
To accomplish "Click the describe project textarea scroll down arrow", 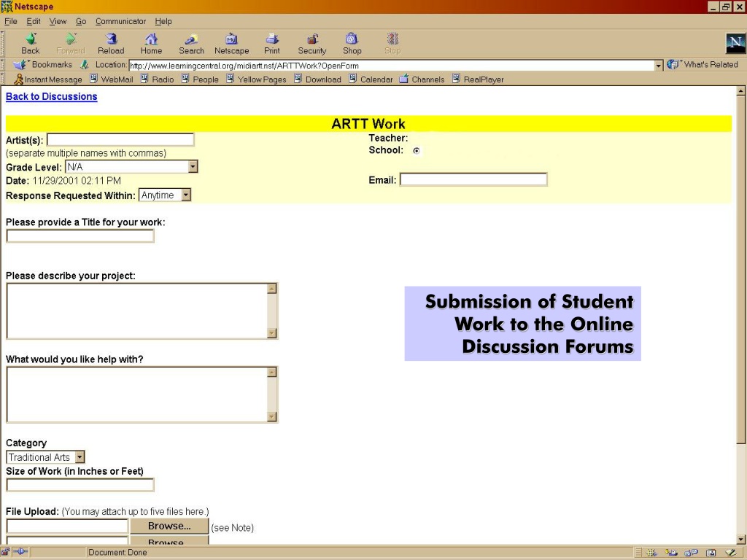I will 272,333.
